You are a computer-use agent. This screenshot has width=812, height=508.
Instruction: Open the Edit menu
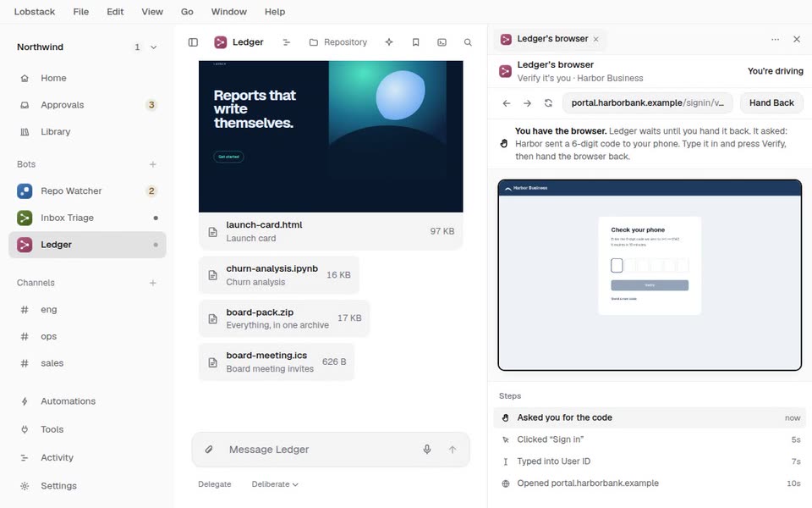(x=115, y=11)
